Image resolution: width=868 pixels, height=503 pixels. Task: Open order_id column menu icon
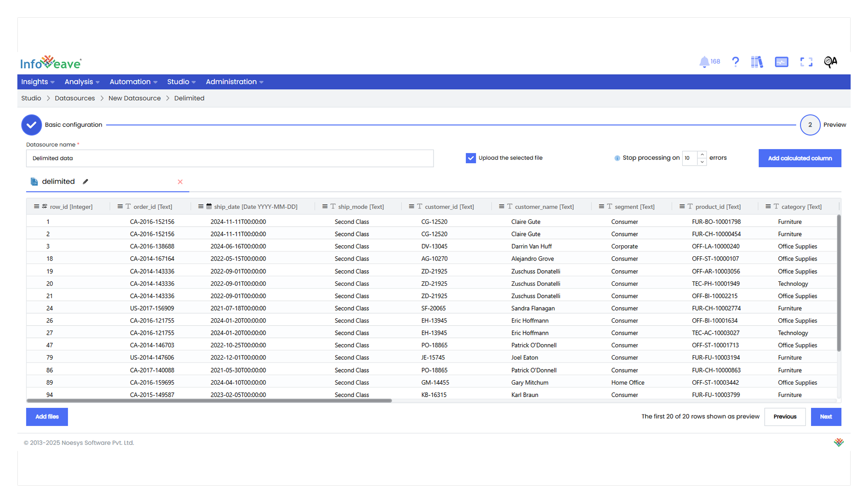tap(120, 206)
